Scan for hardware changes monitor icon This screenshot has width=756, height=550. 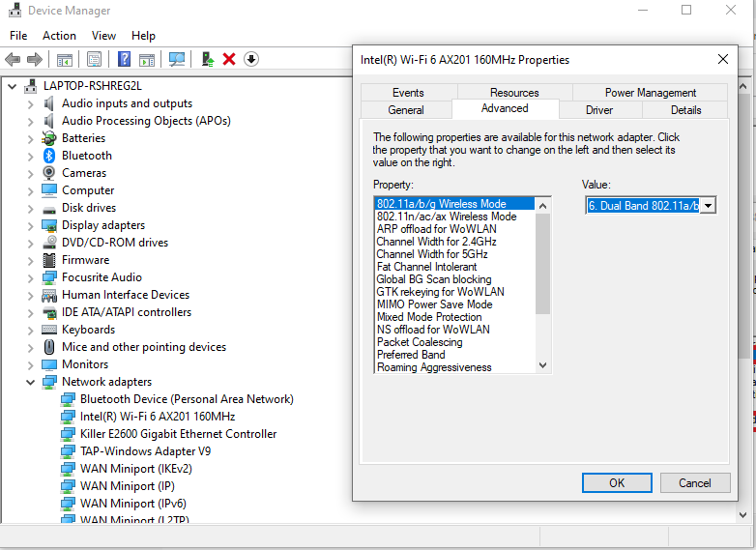(177, 59)
